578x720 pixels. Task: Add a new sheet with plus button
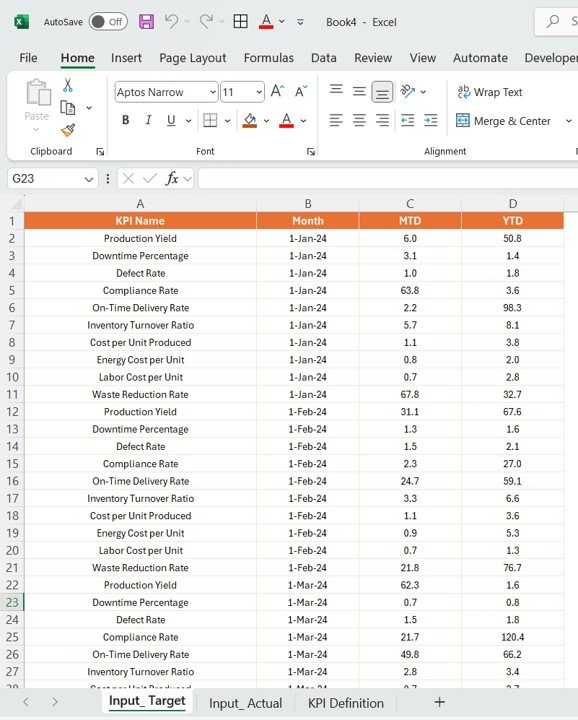(439, 702)
